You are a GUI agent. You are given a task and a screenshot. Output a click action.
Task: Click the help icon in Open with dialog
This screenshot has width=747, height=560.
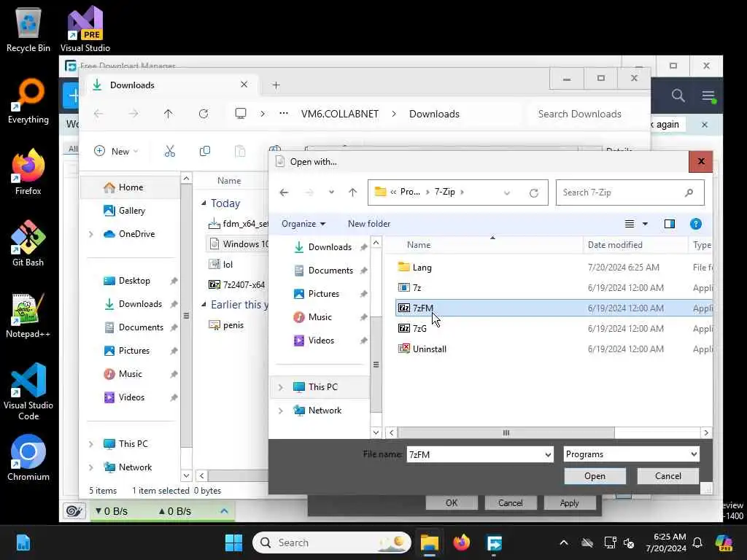(x=695, y=224)
